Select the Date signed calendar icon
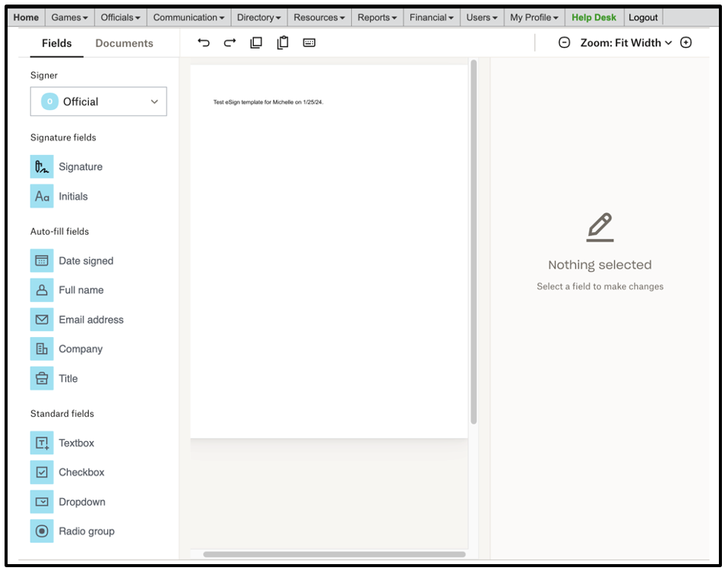The width and height of the screenshot is (728, 574). click(x=42, y=260)
